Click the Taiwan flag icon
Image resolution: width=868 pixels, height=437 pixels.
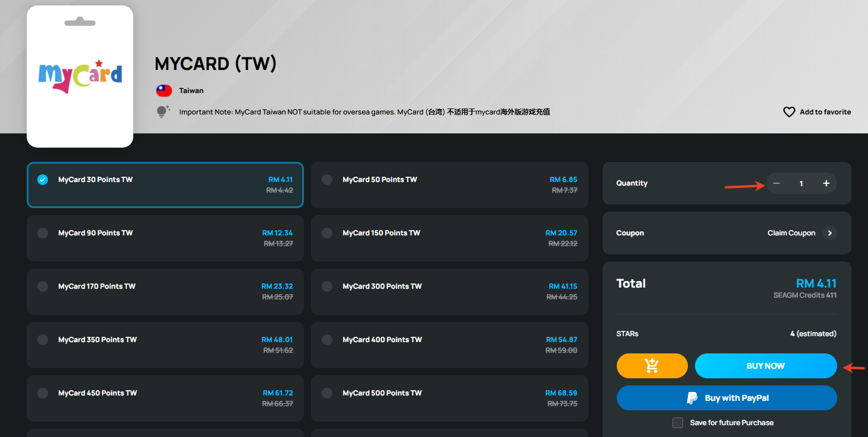click(164, 91)
